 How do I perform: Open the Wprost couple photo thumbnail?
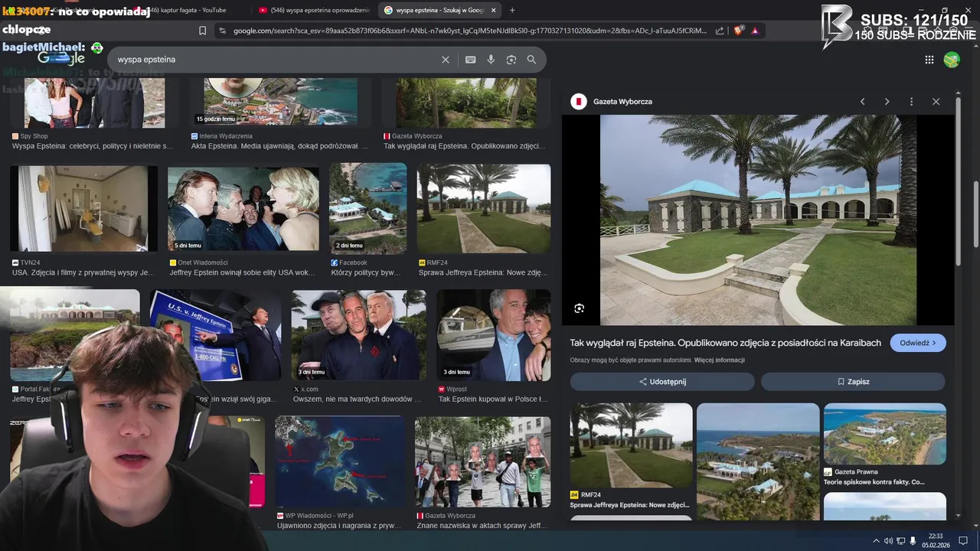(493, 335)
